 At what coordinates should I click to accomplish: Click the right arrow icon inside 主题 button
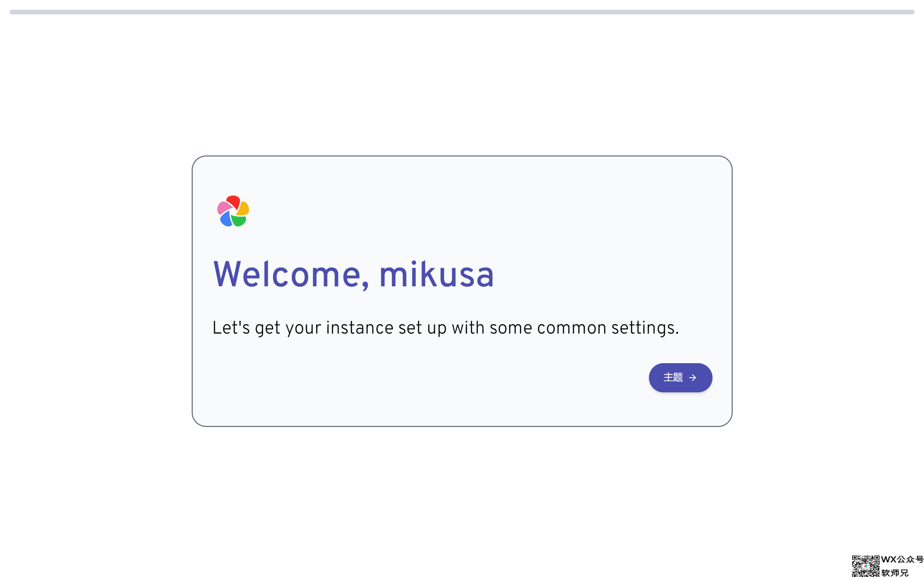[x=692, y=378]
